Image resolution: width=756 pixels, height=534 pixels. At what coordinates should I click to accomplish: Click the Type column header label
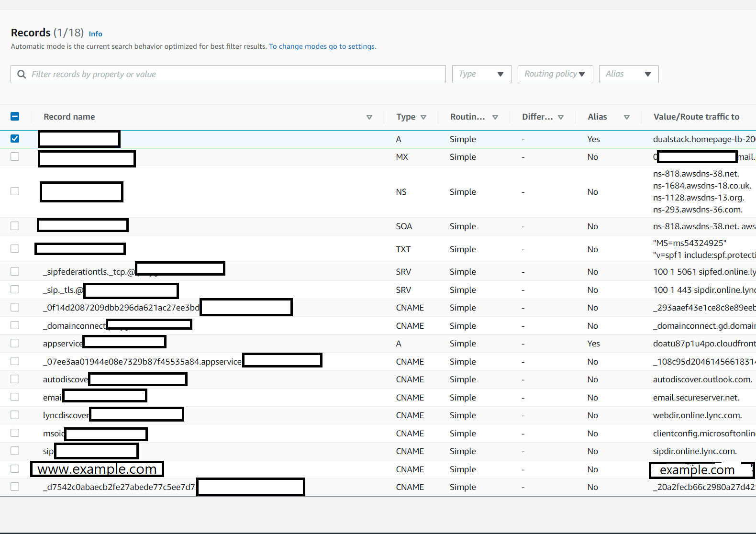tap(406, 117)
